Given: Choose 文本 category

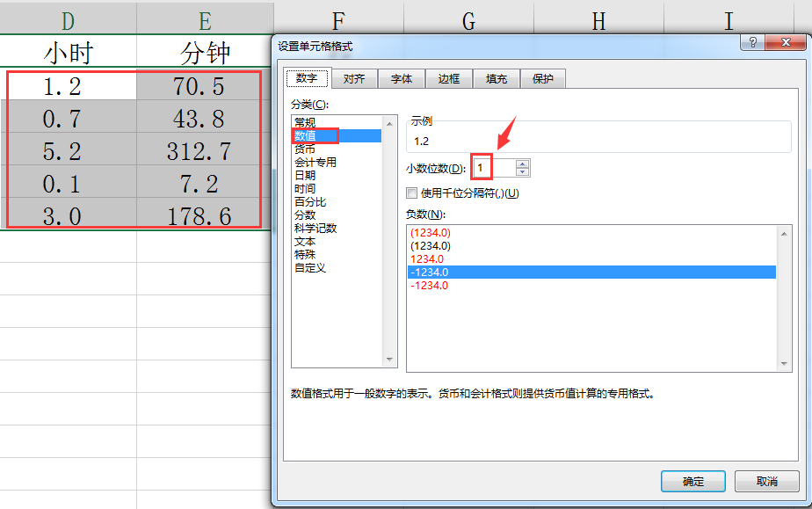Looking at the screenshot, I should click(x=337, y=241).
